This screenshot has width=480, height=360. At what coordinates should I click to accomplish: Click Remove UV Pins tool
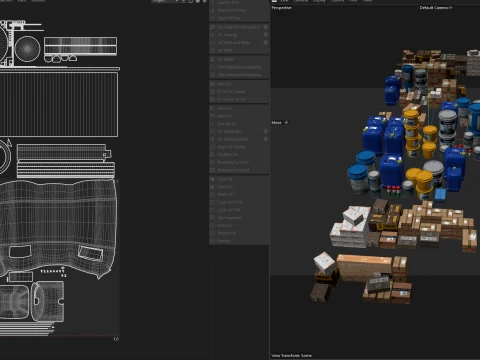239,10
